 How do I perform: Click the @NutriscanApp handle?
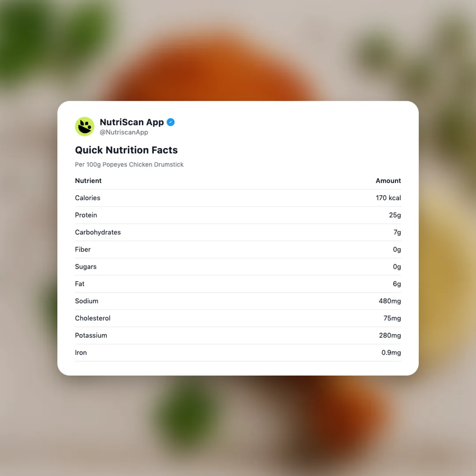(x=124, y=132)
